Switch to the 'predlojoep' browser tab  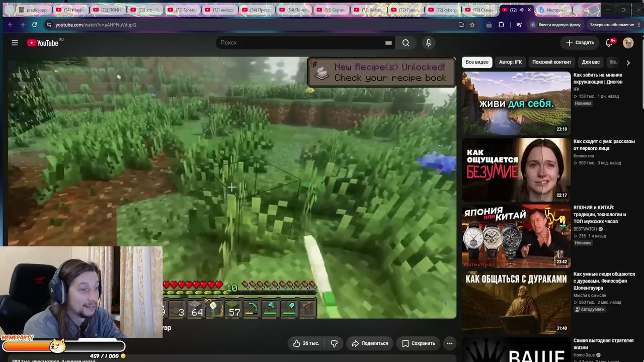pos(33,10)
